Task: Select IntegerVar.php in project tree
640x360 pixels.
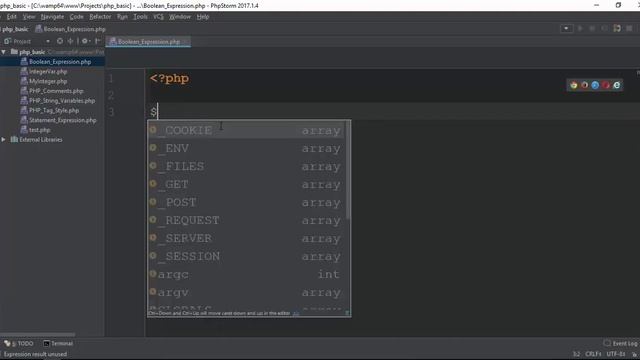Action: pyautogui.click(x=48, y=71)
